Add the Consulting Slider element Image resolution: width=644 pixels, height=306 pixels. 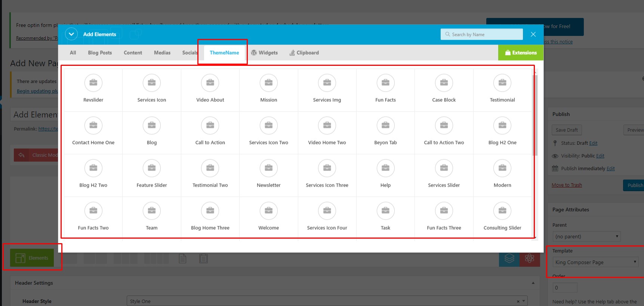tap(502, 218)
